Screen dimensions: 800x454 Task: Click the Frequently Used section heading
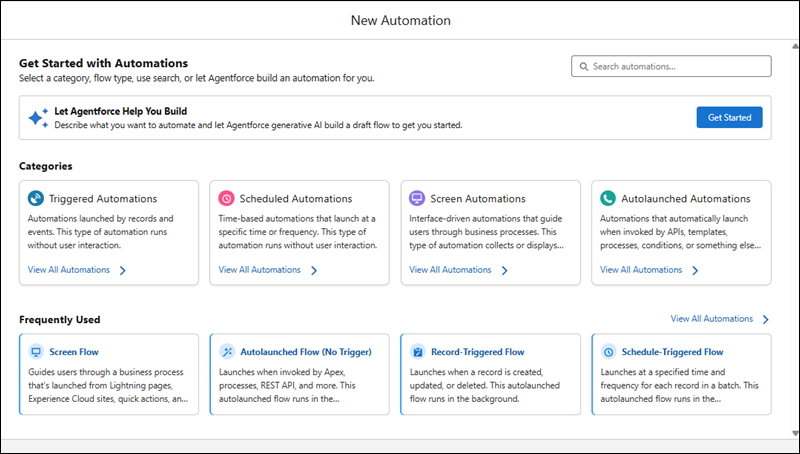click(x=60, y=320)
